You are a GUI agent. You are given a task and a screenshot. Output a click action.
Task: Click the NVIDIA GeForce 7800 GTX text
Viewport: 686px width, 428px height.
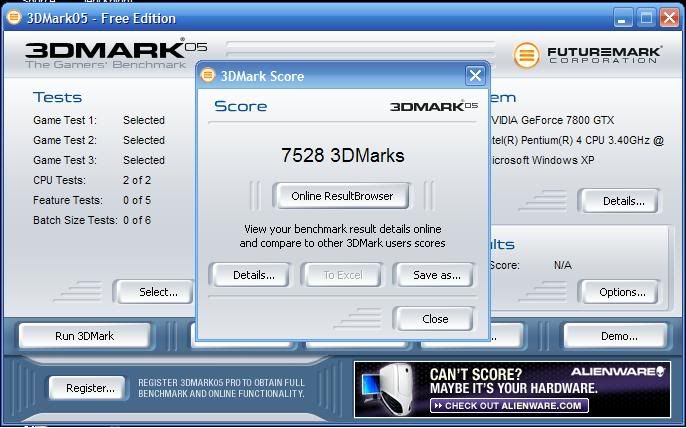point(552,120)
